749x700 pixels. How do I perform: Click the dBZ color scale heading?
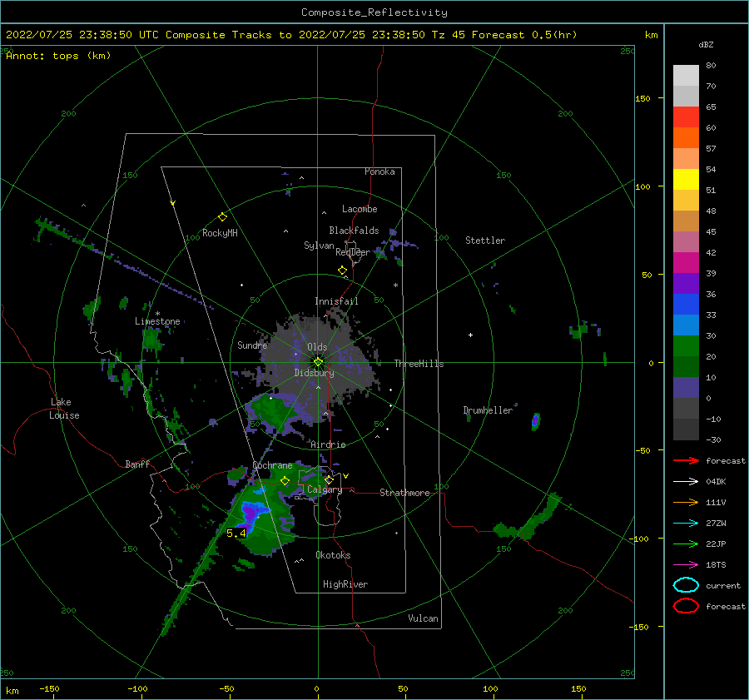[x=706, y=44]
